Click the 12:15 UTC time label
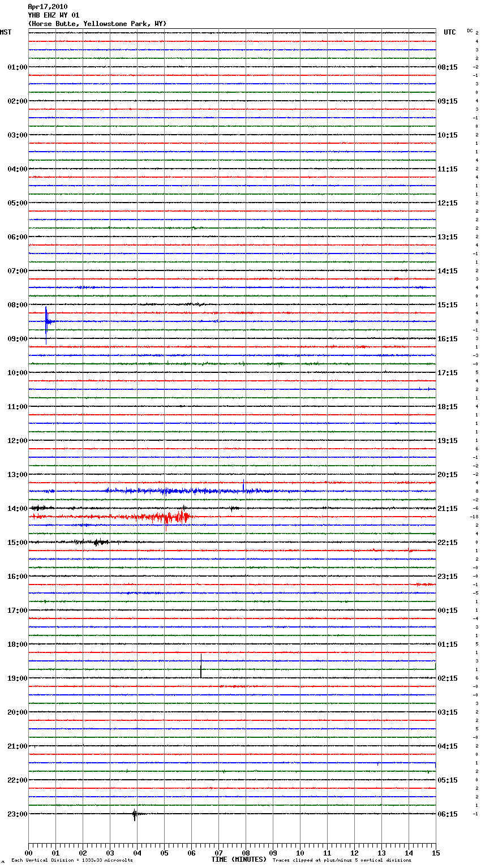This screenshot has width=481, height=868. click(x=448, y=203)
